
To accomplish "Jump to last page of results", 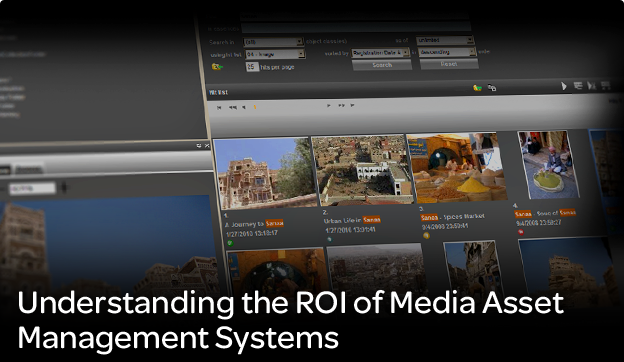I will coord(353,105).
